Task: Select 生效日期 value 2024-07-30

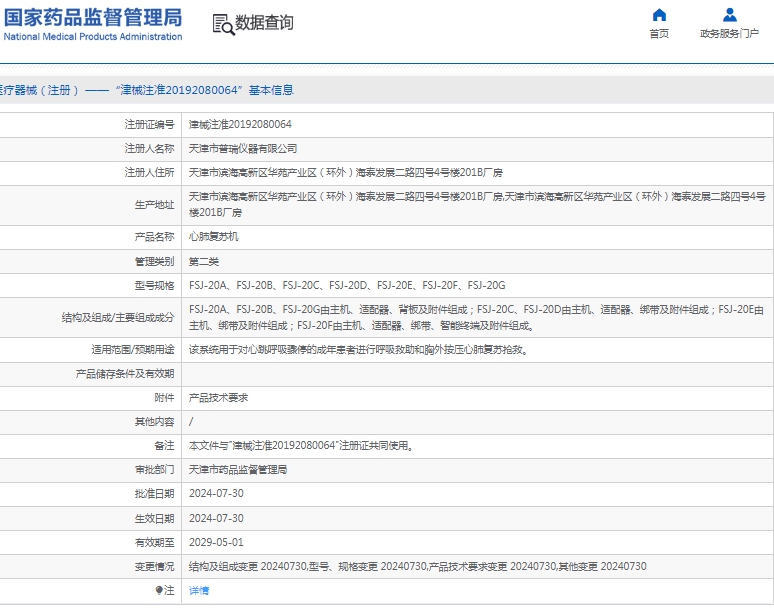Action: [216, 518]
